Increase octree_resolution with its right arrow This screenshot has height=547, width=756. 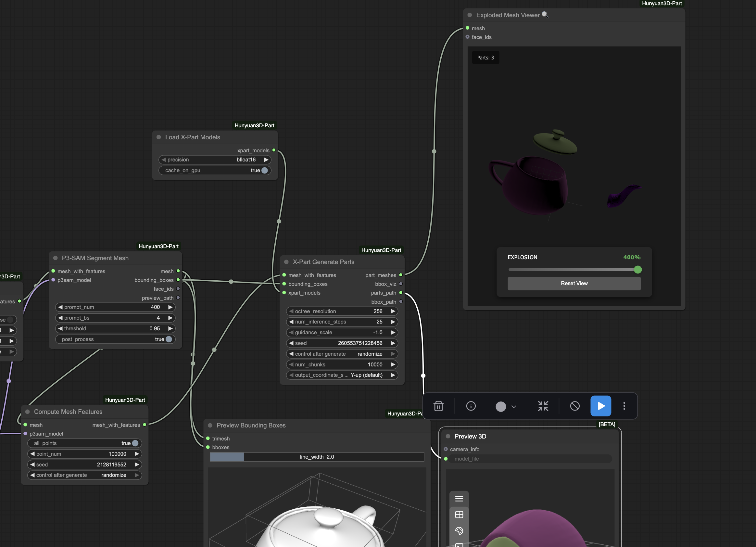point(393,311)
